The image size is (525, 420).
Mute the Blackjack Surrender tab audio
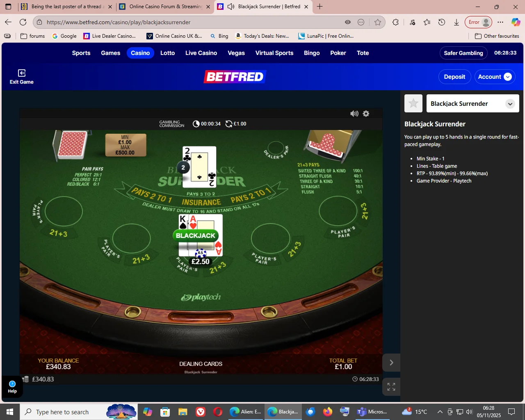[x=231, y=7]
